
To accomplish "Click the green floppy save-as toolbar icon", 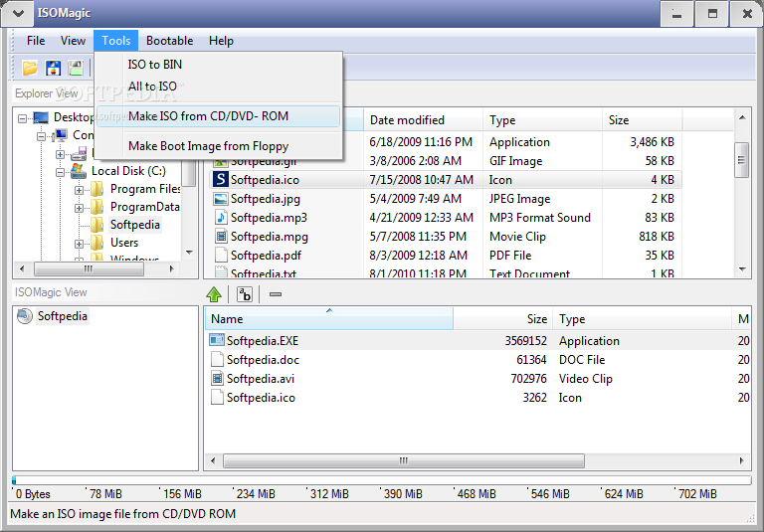I will click(x=76, y=68).
